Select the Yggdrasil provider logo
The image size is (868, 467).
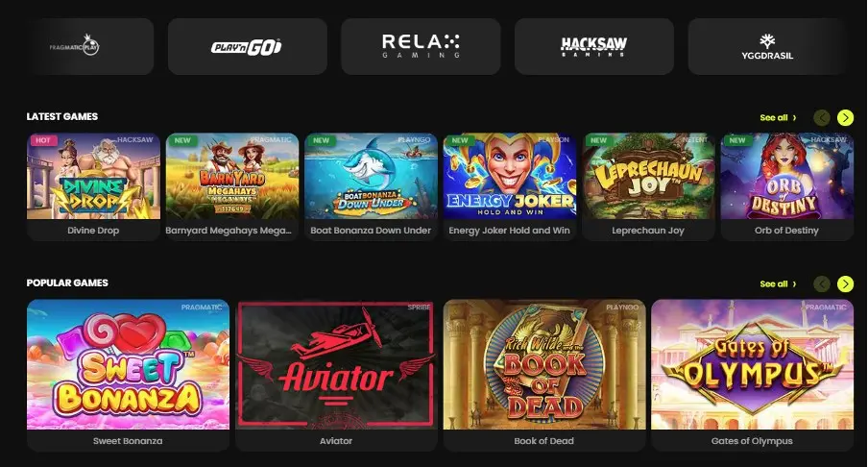point(767,46)
